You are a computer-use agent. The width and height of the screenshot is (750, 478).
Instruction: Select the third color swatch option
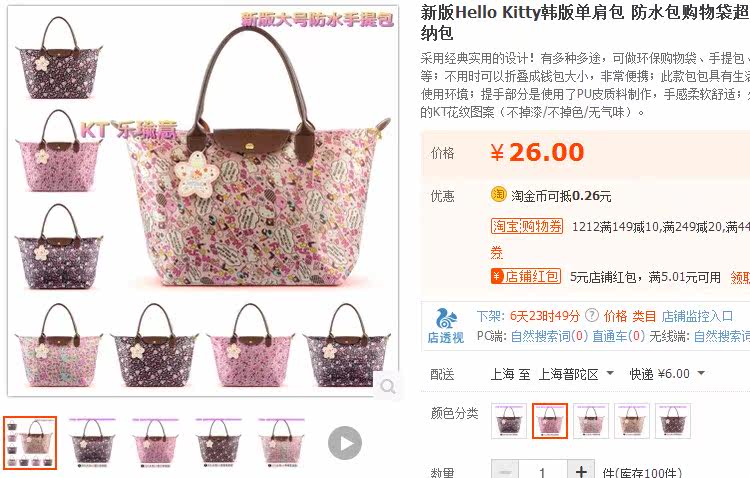(591, 421)
